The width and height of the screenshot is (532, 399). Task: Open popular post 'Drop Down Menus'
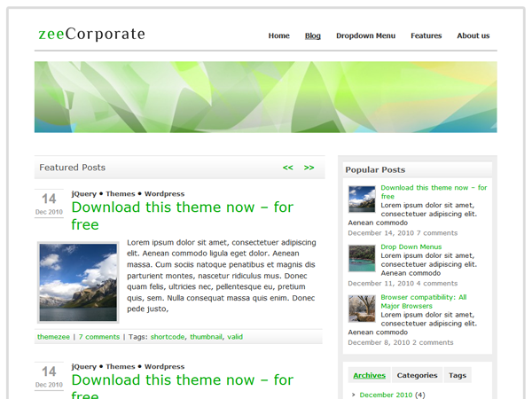click(x=411, y=246)
